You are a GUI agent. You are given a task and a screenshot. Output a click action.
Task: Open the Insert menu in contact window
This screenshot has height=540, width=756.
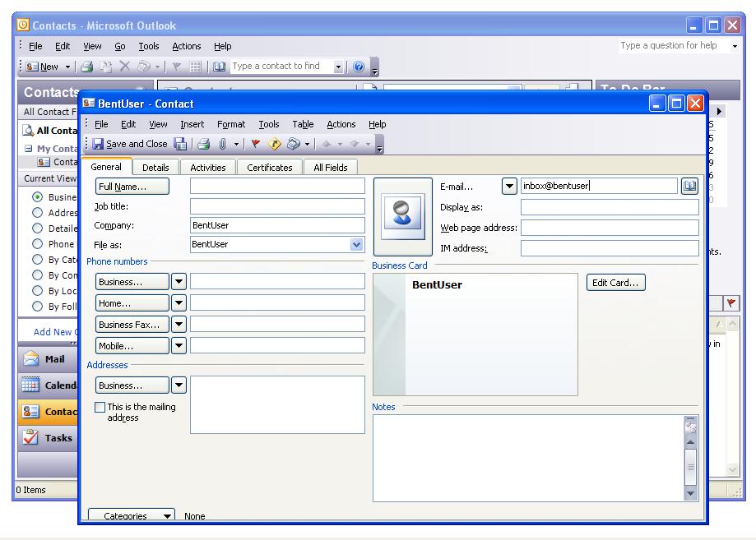tap(192, 124)
